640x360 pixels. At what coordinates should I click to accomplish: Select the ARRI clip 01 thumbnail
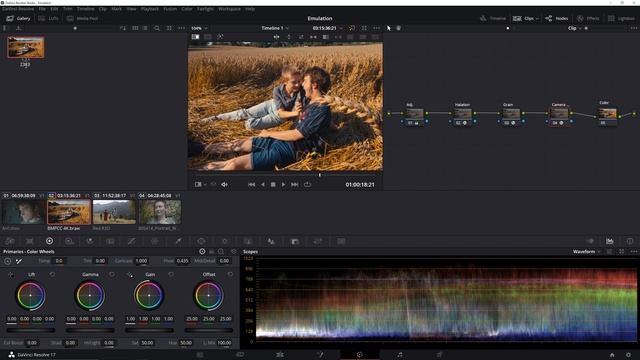[23, 212]
